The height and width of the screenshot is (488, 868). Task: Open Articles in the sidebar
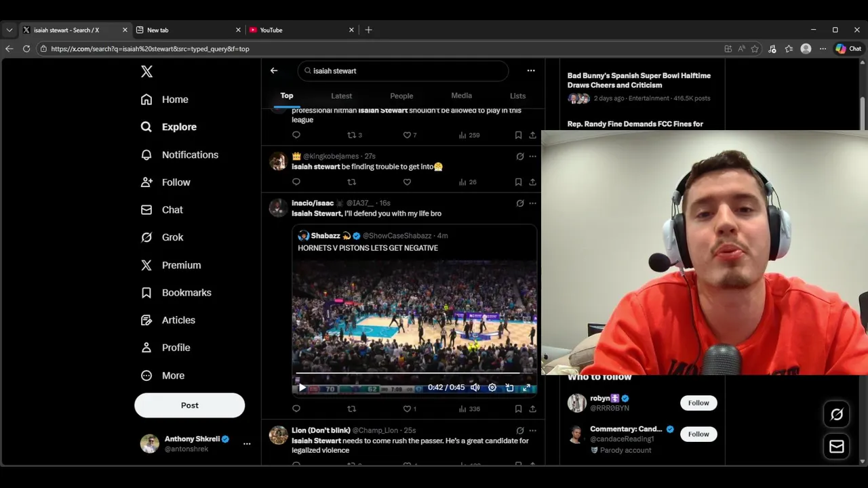point(167,320)
